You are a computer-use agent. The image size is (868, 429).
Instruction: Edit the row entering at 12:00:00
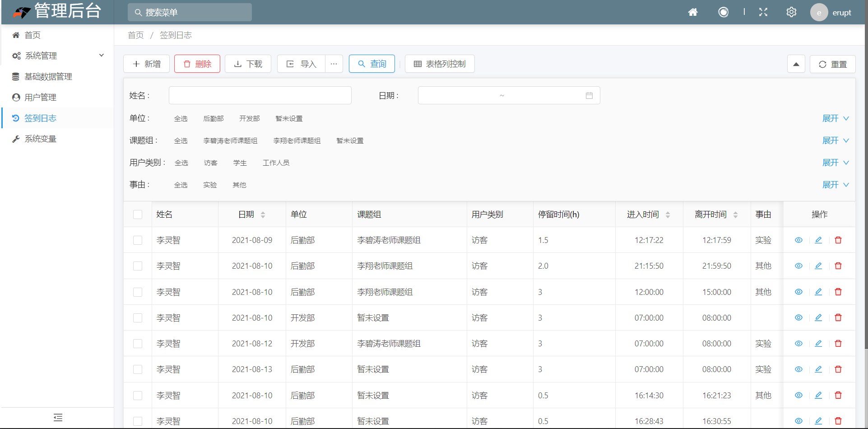tap(818, 292)
